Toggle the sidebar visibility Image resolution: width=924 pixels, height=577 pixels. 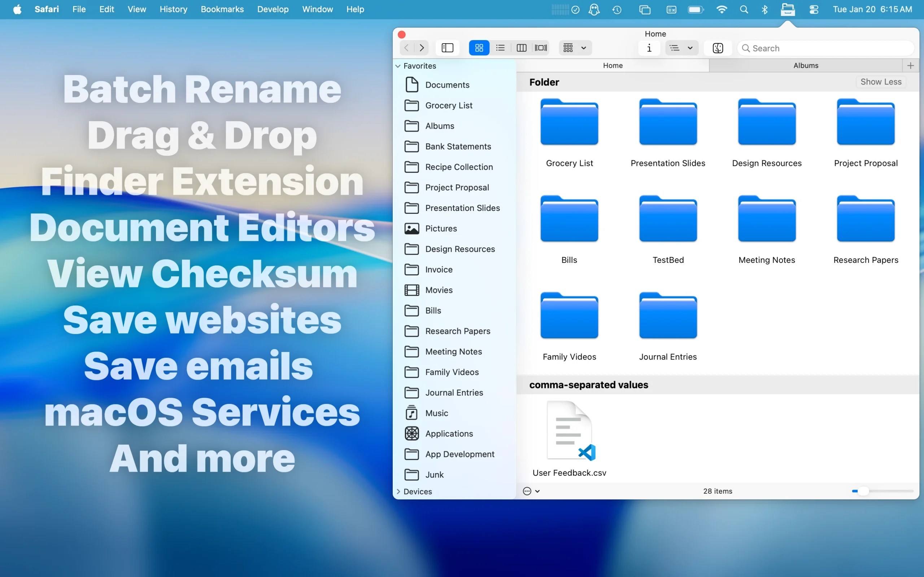click(447, 48)
